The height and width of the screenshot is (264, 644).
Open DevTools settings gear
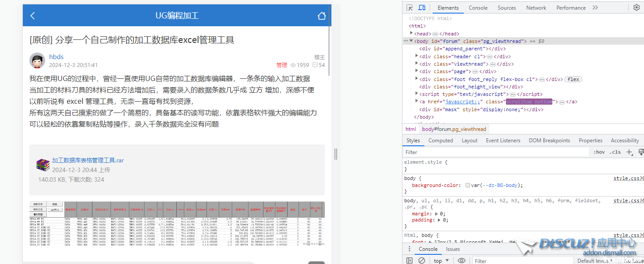(x=636, y=7)
